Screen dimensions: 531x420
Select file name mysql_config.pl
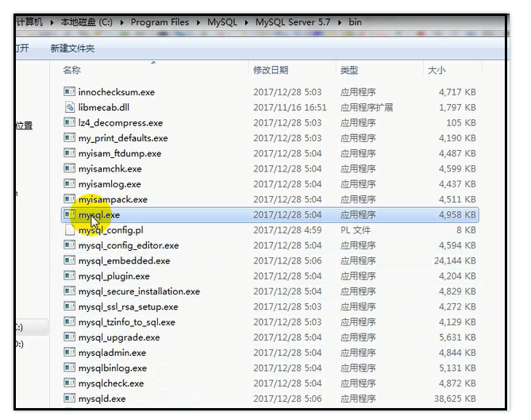point(111,230)
